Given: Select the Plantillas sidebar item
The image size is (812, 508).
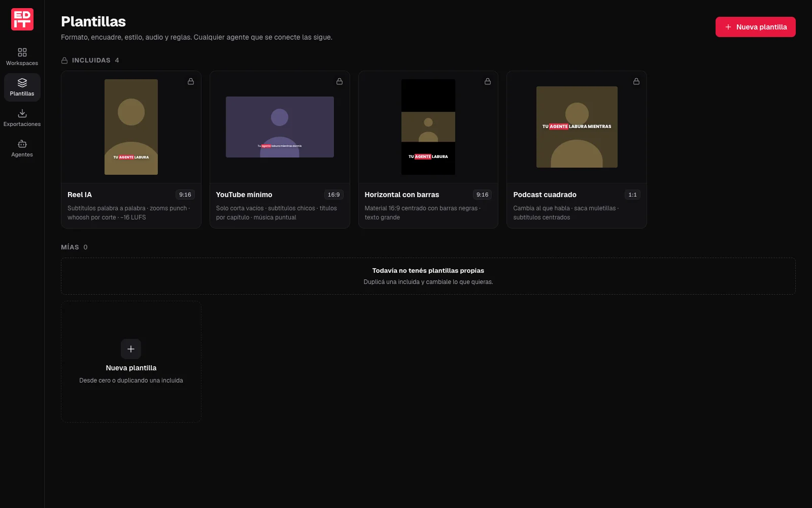Looking at the screenshot, I should click(22, 87).
